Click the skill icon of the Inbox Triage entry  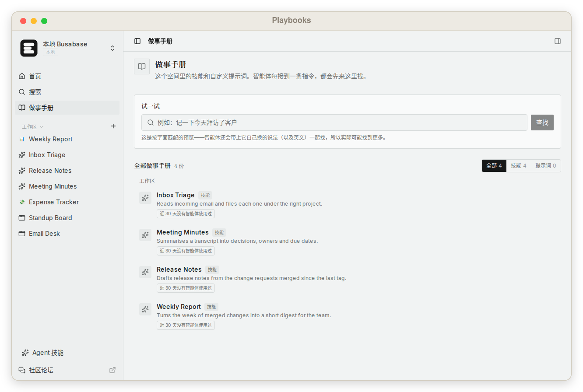tap(145, 198)
